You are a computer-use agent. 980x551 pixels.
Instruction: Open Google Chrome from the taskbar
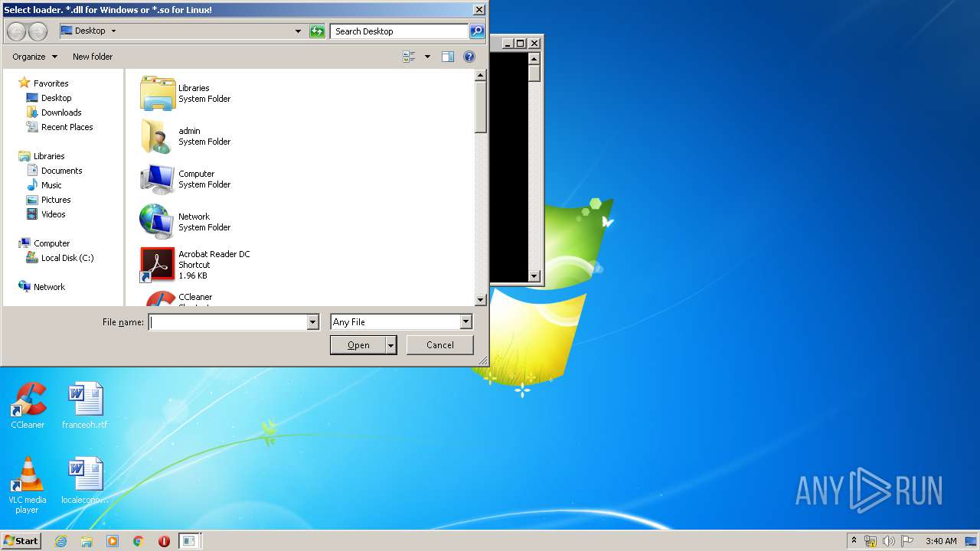pyautogui.click(x=139, y=541)
